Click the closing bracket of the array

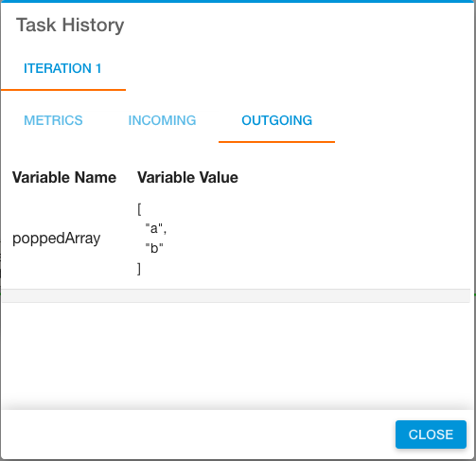139,269
